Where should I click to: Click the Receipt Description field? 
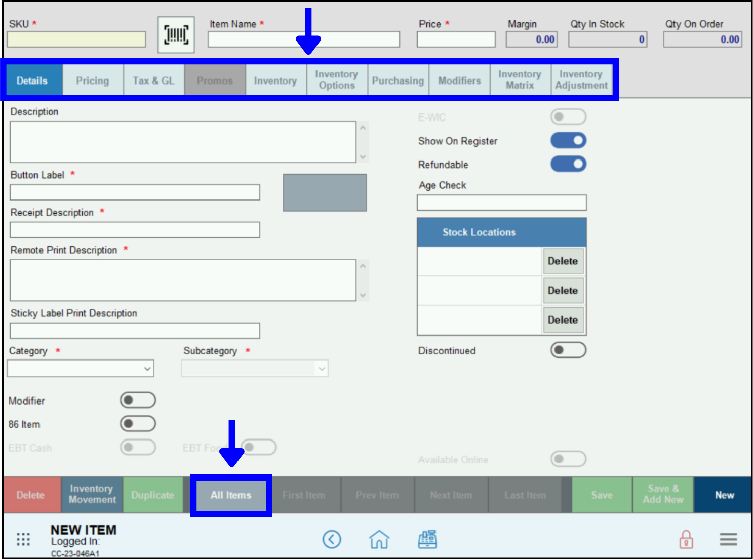135,230
